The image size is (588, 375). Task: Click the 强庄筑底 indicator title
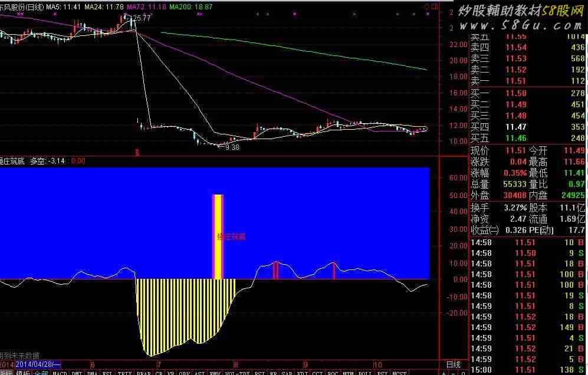(13, 160)
